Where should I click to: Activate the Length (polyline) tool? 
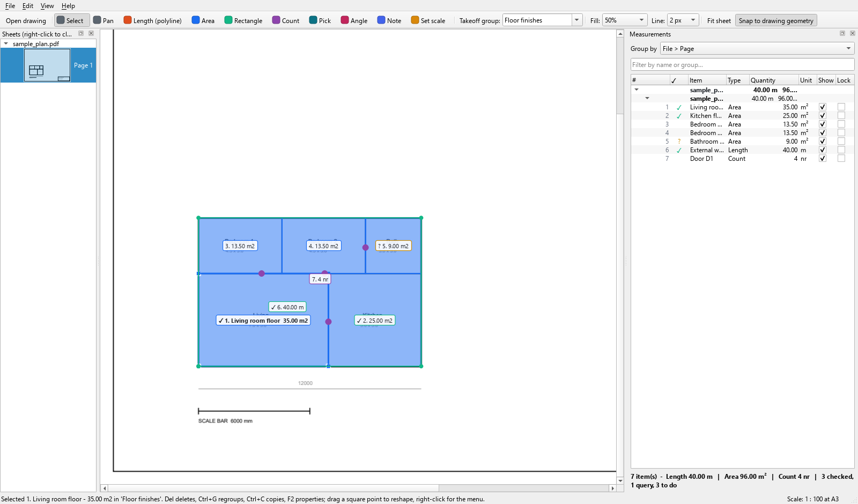(x=152, y=20)
